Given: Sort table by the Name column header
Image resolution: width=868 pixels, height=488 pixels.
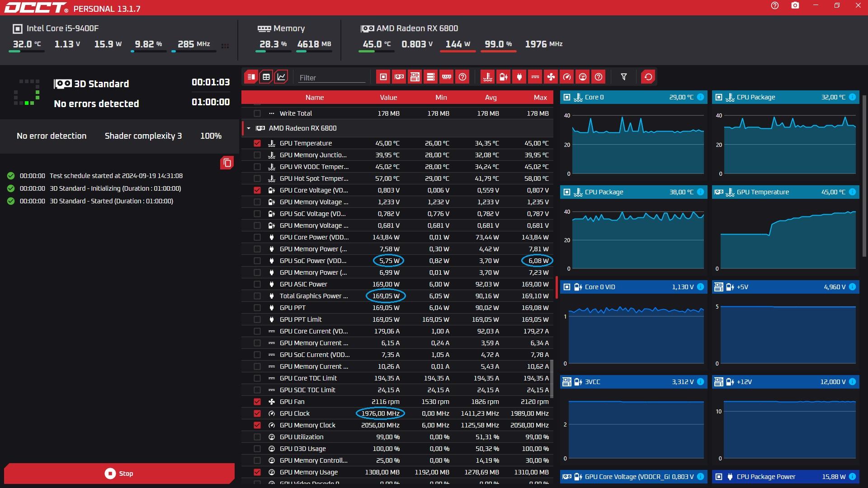Looking at the screenshot, I should pos(314,98).
